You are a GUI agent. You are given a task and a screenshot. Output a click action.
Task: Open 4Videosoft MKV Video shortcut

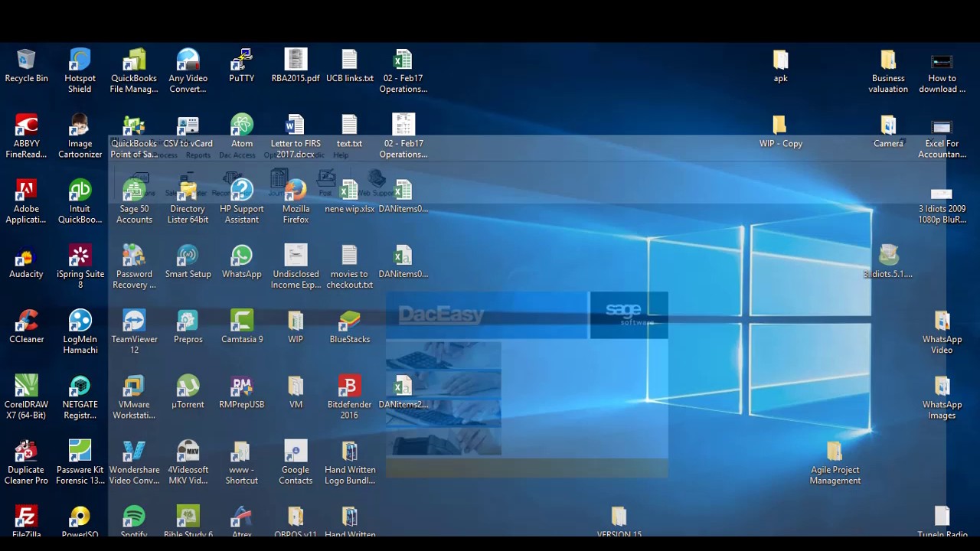[x=188, y=462]
